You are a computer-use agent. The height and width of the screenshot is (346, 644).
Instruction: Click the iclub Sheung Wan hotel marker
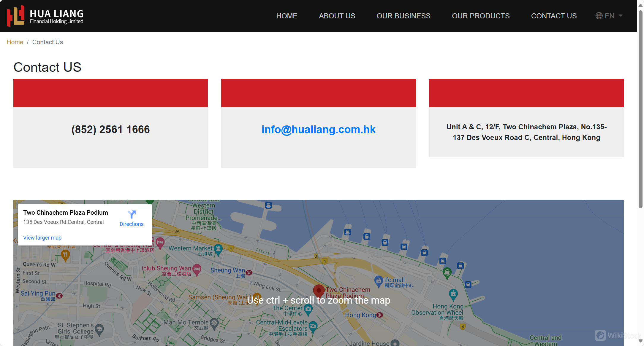197,269
